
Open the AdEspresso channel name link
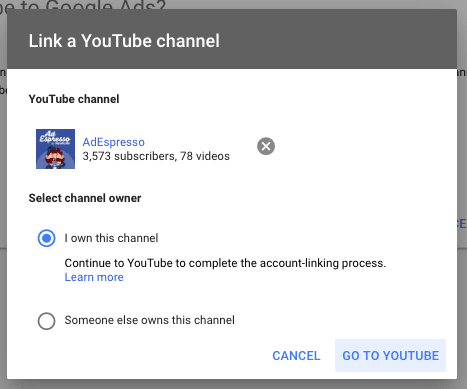(113, 142)
